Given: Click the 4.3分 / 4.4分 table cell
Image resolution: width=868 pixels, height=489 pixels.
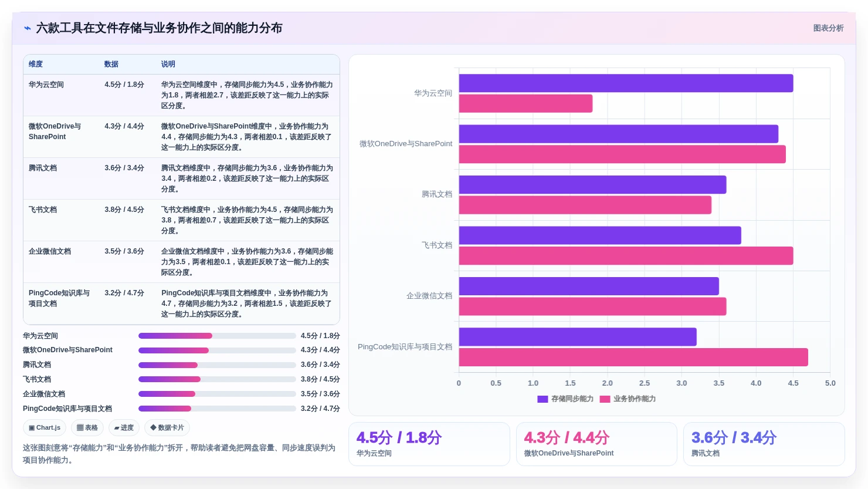Looking at the screenshot, I should [124, 126].
